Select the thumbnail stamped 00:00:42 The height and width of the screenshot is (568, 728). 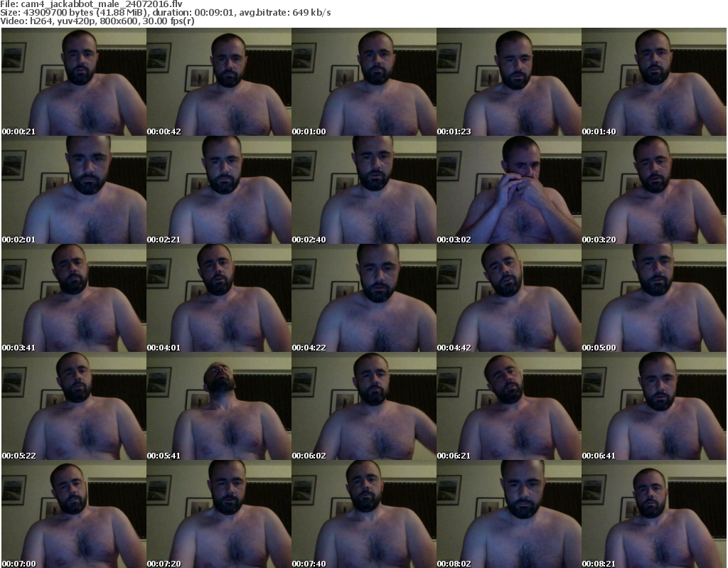click(x=219, y=82)
